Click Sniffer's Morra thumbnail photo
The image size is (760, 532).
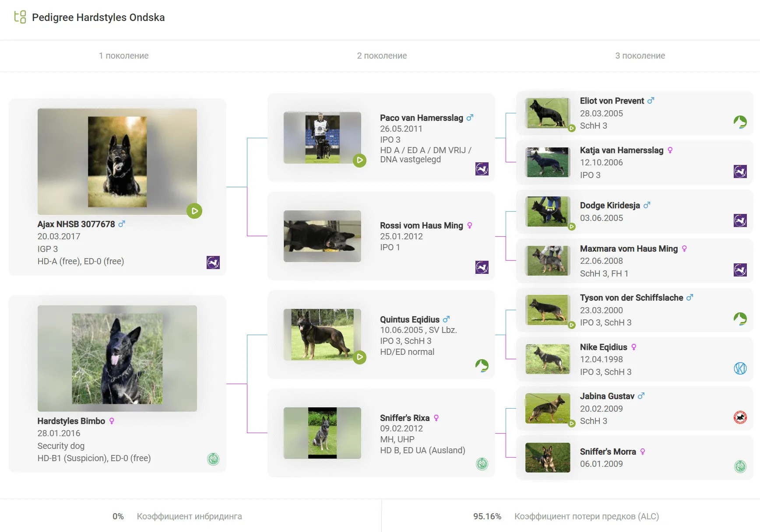(x=548, y=458)
